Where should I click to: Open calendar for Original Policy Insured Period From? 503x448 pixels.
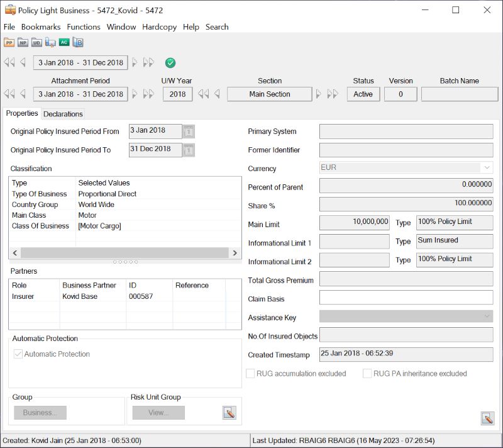[189, 132]
